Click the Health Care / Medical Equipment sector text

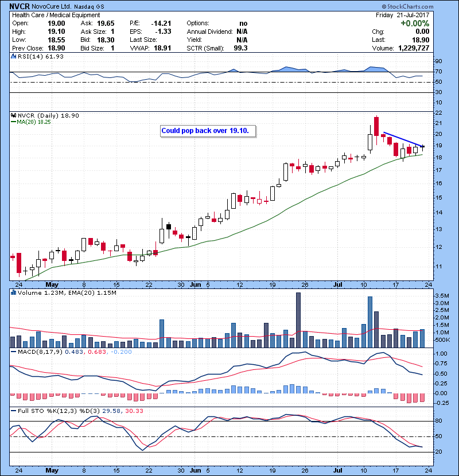pos(56,15)
